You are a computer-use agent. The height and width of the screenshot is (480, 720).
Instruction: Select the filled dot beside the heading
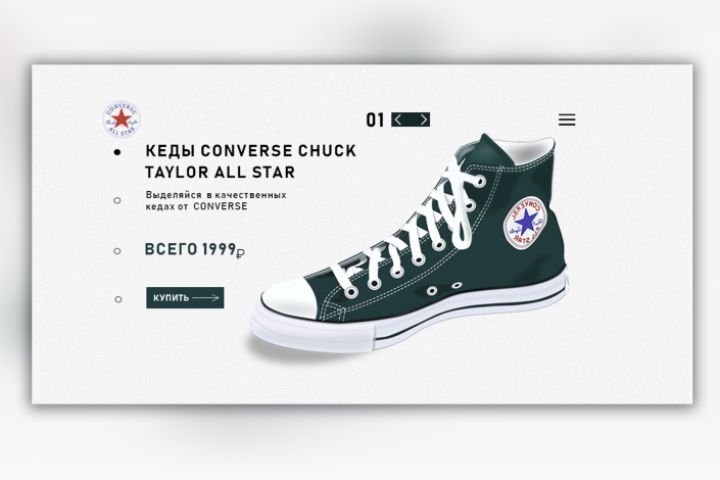pyautogui.click(x=118, y=152)
